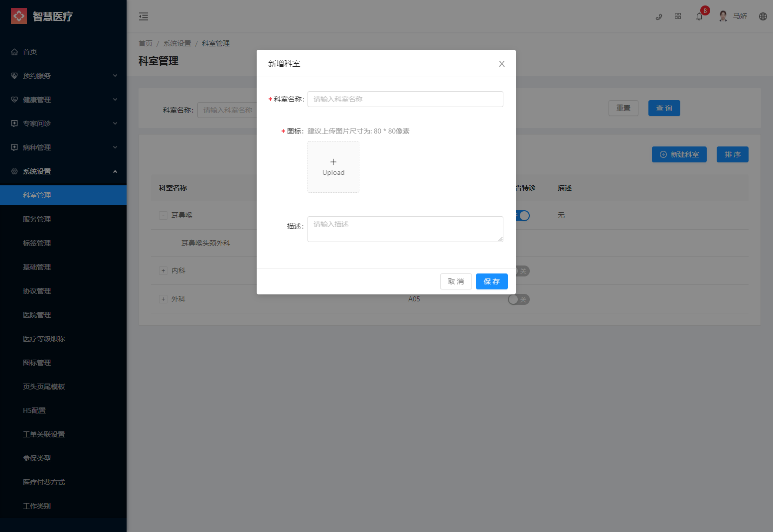Click the plus Upload box for icon
Image resolution: width=773 pixels, height=532 pixels.
tap(333, 167)
